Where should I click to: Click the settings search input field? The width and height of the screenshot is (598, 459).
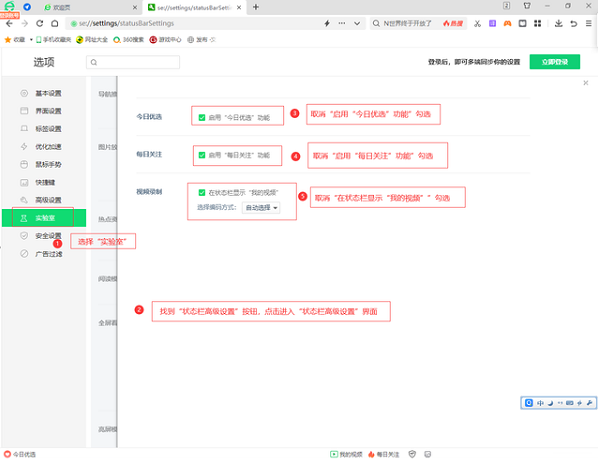[x=133, y=62]
